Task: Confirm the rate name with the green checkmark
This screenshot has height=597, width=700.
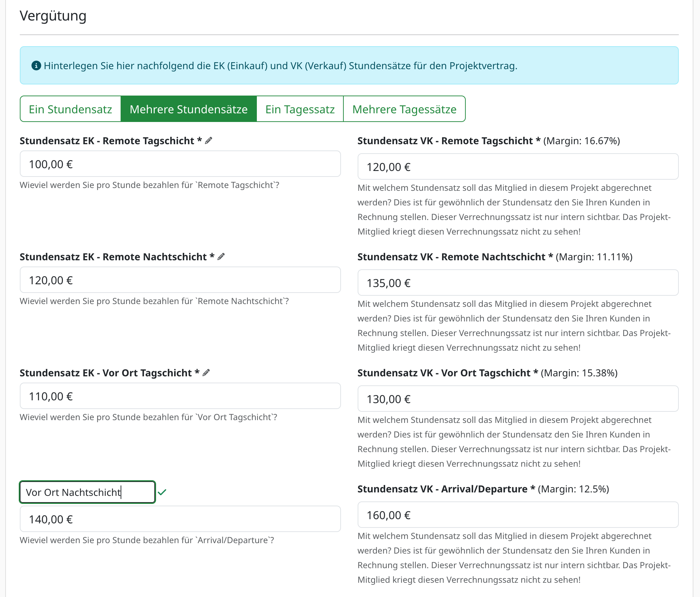Action: (x=162, y=492)
